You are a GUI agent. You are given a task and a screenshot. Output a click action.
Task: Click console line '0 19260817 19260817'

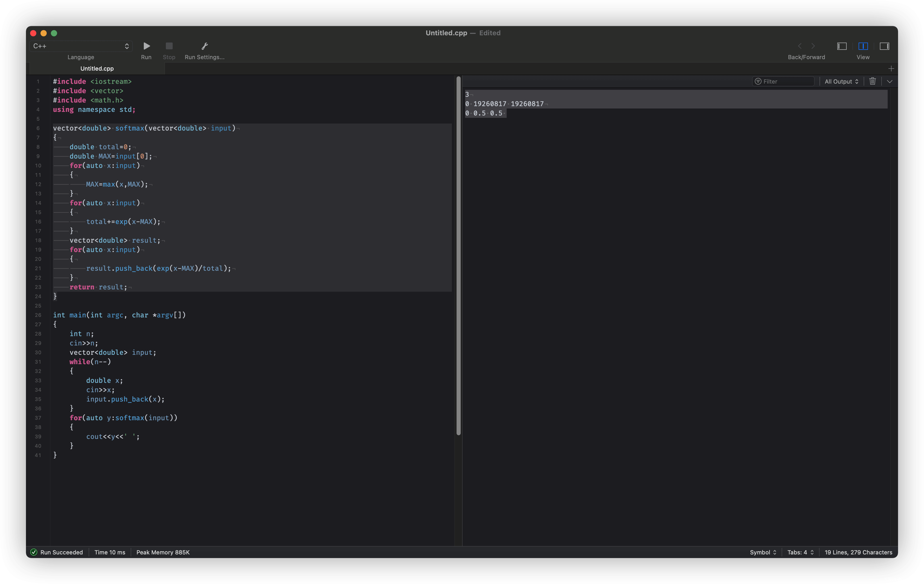pyautogui.click(x=504, y=104)
